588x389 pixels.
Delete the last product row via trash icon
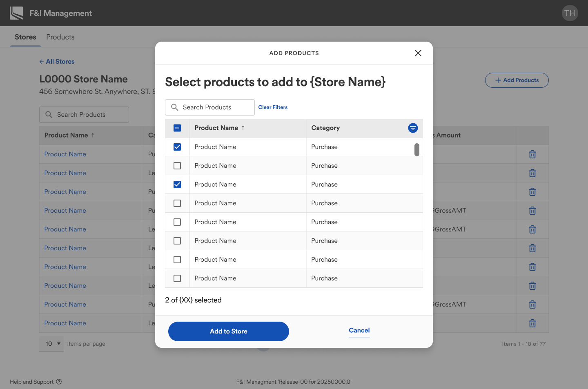[x=532, y=323]
